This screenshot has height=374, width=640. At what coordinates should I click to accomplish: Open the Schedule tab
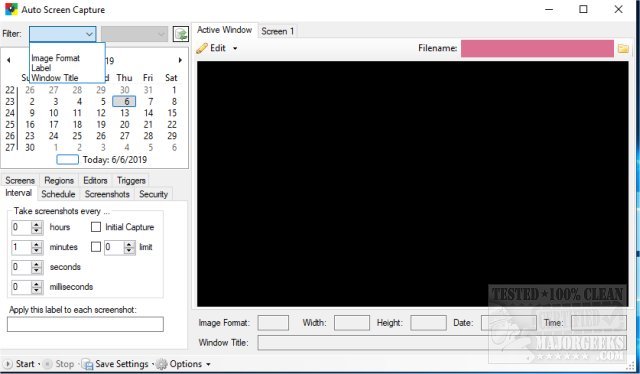(x=58, y=194)
